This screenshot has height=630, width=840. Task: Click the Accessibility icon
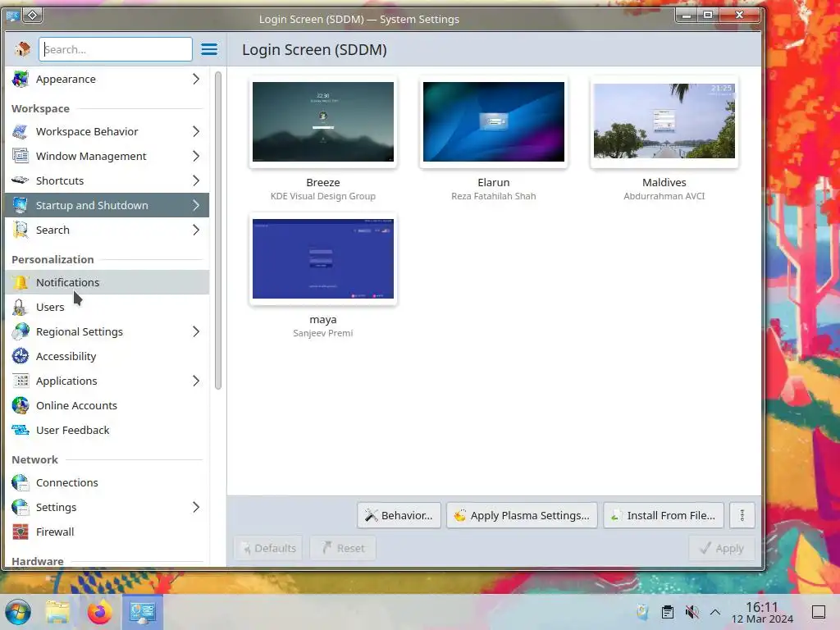point(21,356)
